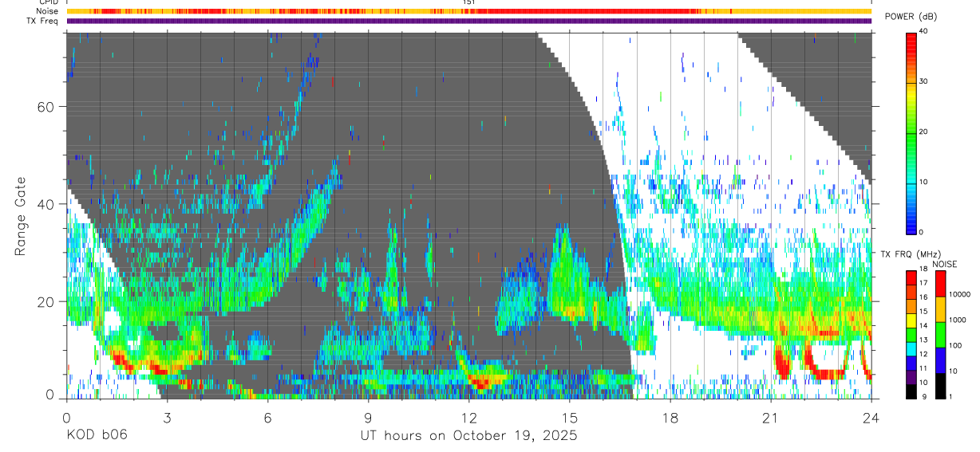
Task: Click the '60' tick label on Range Gate axis
Action: pos(46,106)
